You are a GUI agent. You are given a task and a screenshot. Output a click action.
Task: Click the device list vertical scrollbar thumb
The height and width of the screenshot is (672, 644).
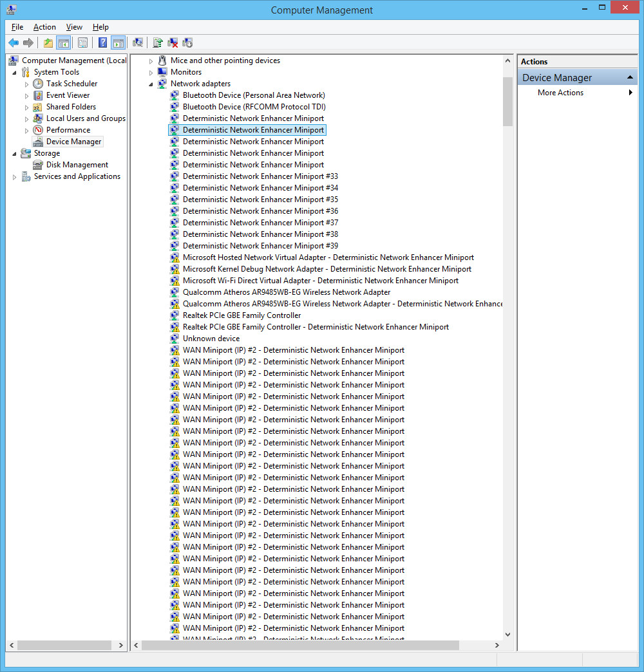(507, 102)
